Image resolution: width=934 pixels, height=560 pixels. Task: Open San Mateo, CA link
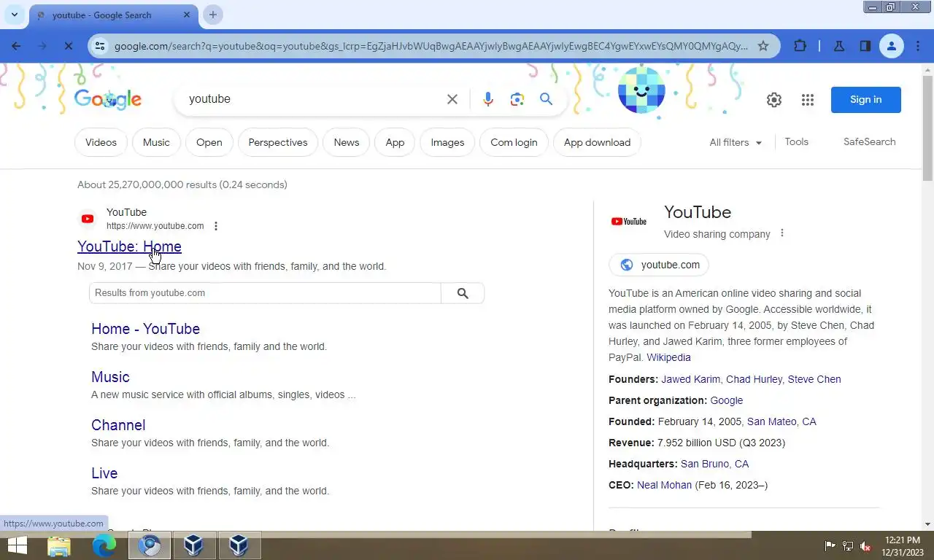pos(781,421)
